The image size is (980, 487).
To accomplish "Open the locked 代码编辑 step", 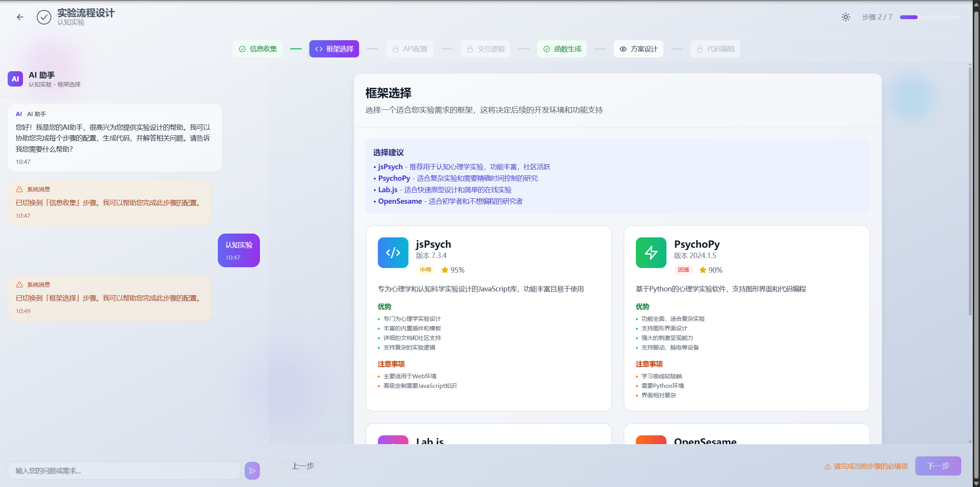I will tap(715, 49).
